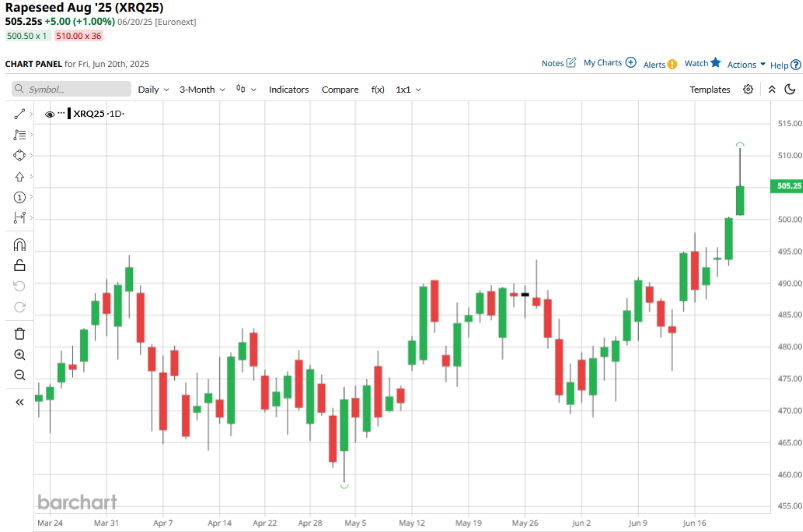Select the arrow shape annotation tool
Screen dimensions: 803x532
tap(19, 176)
